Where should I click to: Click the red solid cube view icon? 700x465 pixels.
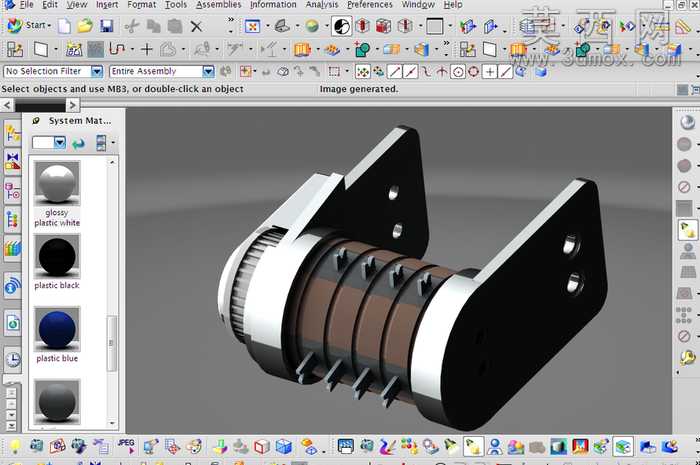pyautogui.click(x=383, y=26)
